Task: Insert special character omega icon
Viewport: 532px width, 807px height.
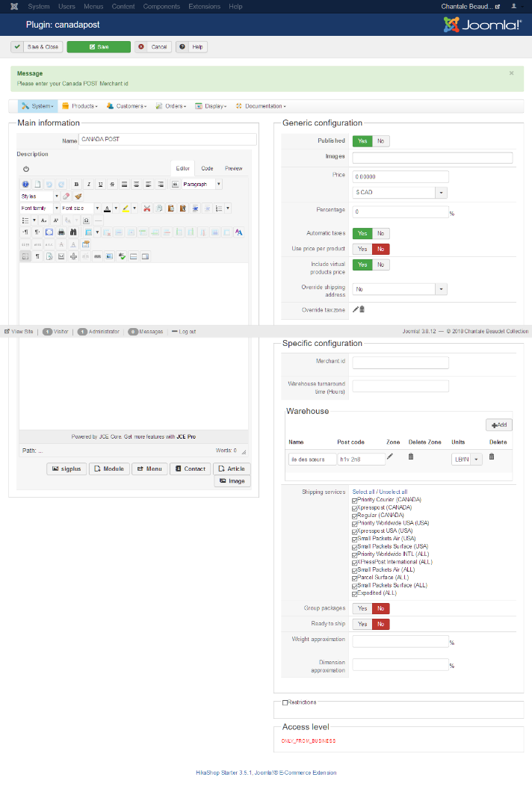Action: [x=87, y=220]
